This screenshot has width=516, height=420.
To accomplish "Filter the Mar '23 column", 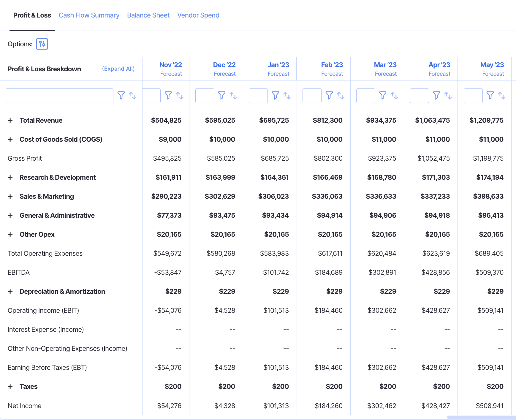I will tap(383, 95).
